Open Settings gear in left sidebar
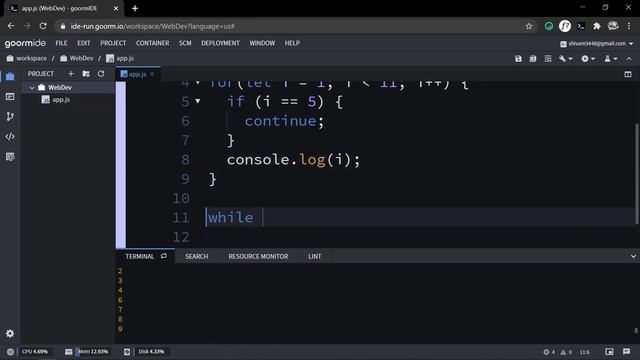 pos(10,333)
